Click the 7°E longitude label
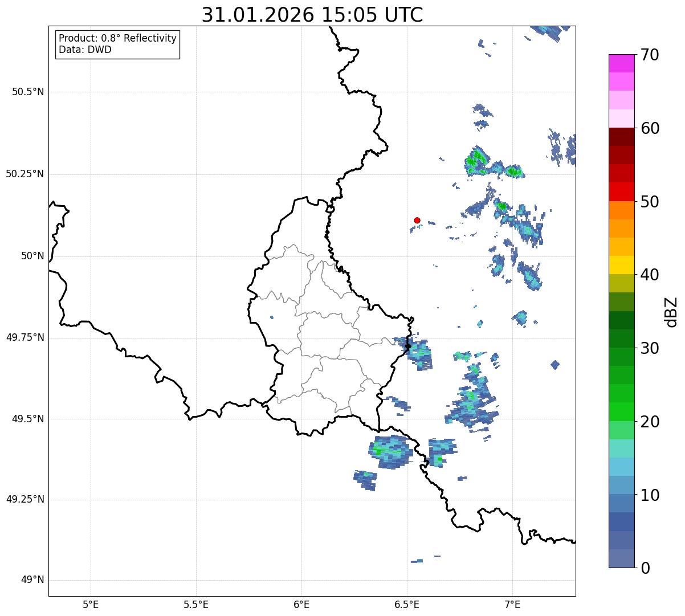 (513, 604)
